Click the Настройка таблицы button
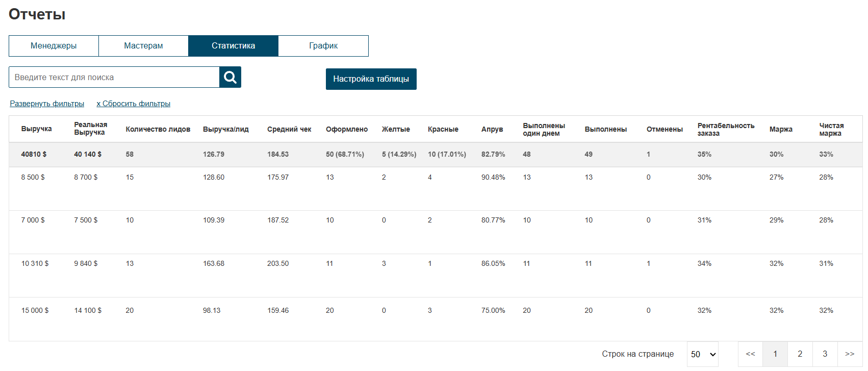 (x=371, y=79)
